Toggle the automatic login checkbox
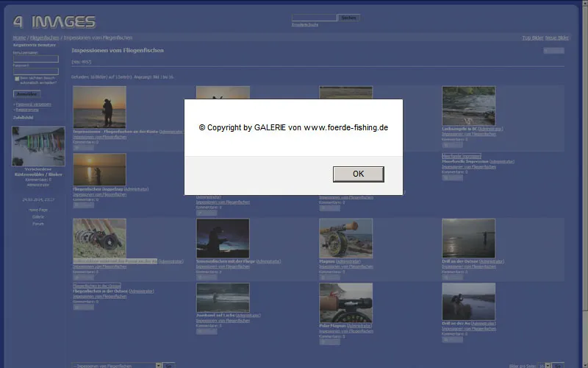Screen dimensions: 588x368 point(17,78)
